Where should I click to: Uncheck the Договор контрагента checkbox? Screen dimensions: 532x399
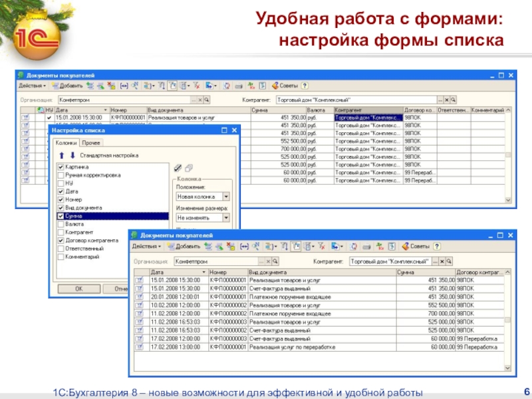tap(61, 240)
